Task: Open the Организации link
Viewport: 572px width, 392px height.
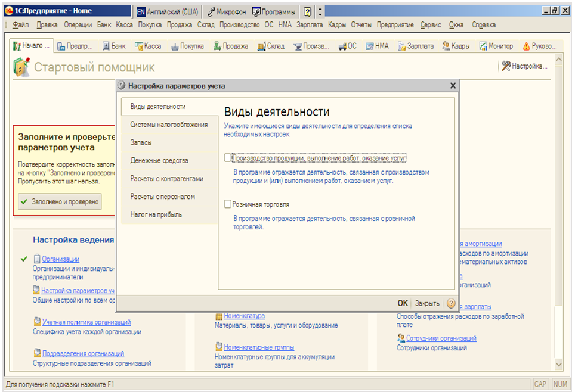Action: [x=61, y=259]
